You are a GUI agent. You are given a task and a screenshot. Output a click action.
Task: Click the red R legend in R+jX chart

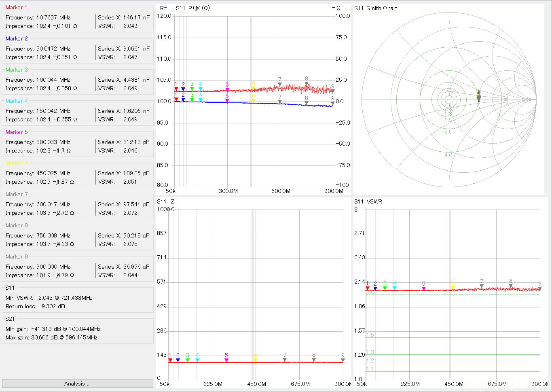pyautogui.click(x=163, y=8)
